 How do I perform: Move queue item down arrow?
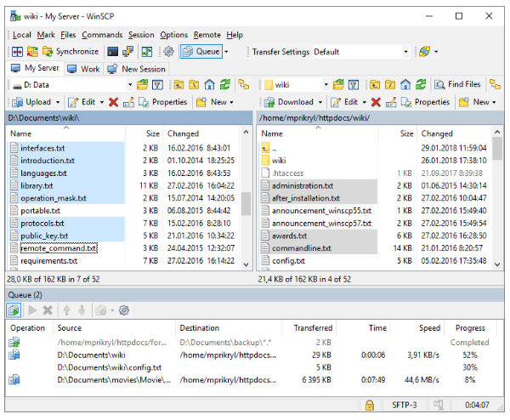tap(82, 310)
